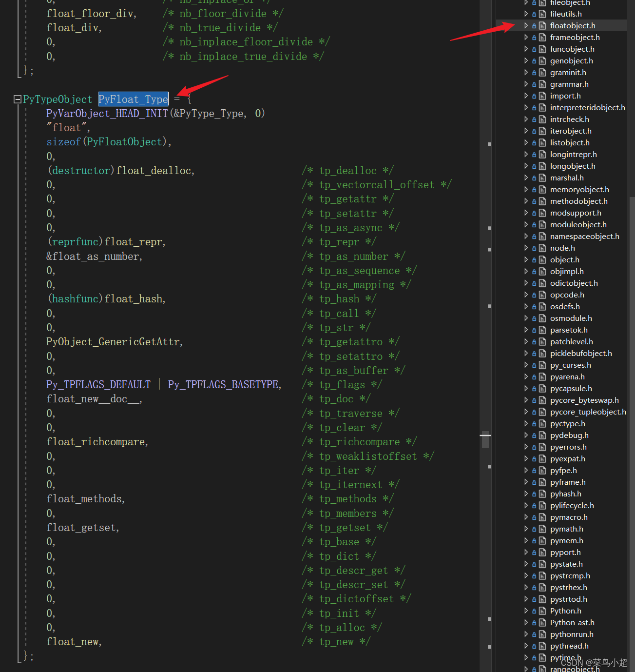Image resolution: width=635 pixels, height=672 pixels.
Task: Select patchlevel.h in the file tree
Action: tap(571, 341)
